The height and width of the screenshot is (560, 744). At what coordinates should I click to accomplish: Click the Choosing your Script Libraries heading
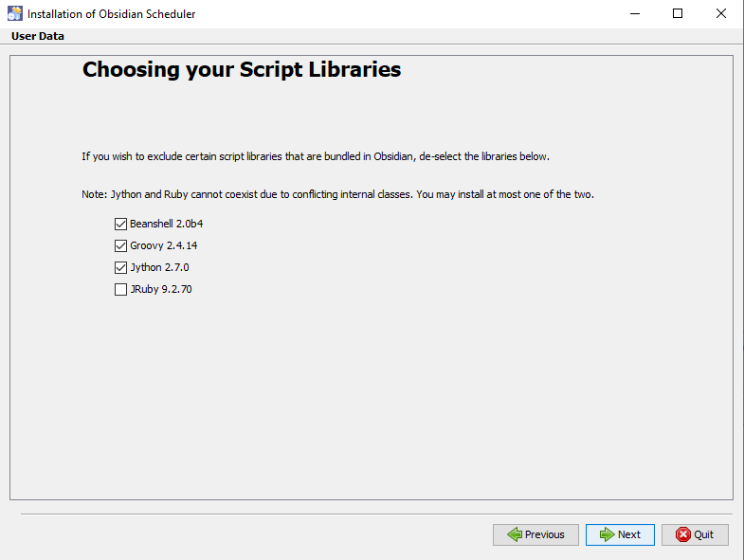pyautogui.click(x=242, y=70)
